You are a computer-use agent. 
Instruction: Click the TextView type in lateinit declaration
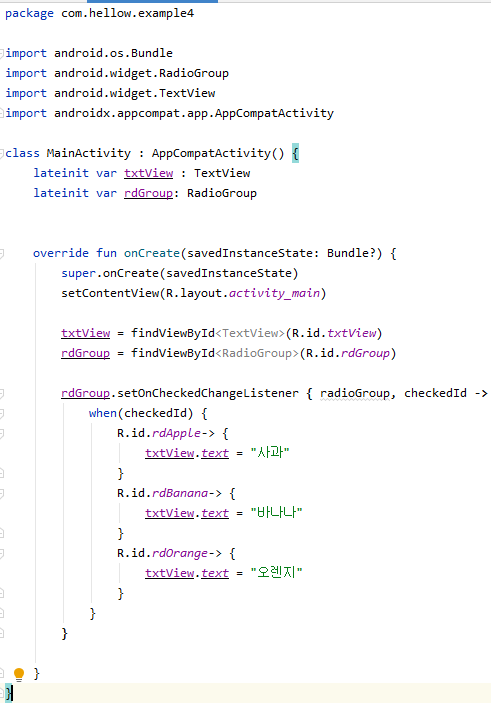click(222, 173)
